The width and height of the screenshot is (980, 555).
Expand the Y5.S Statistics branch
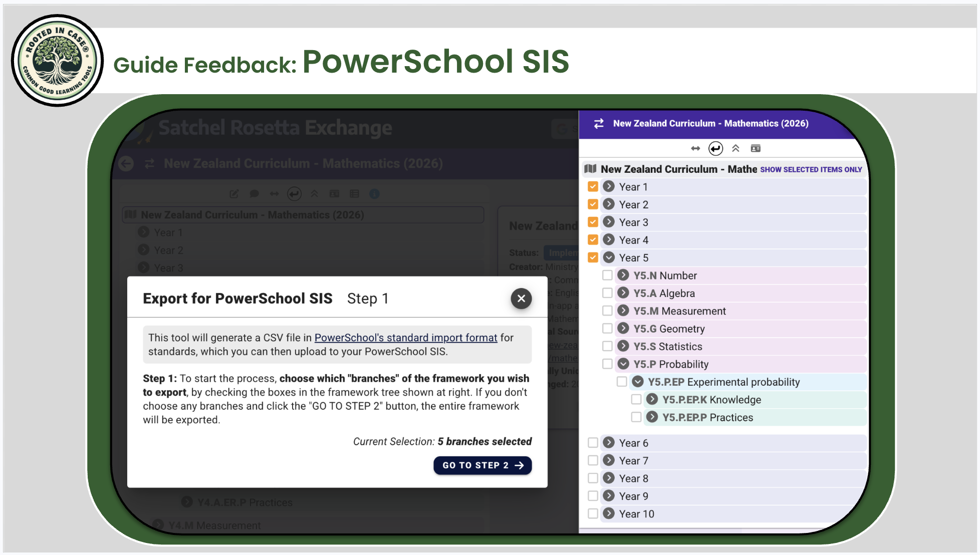click(x=623, y=346)
